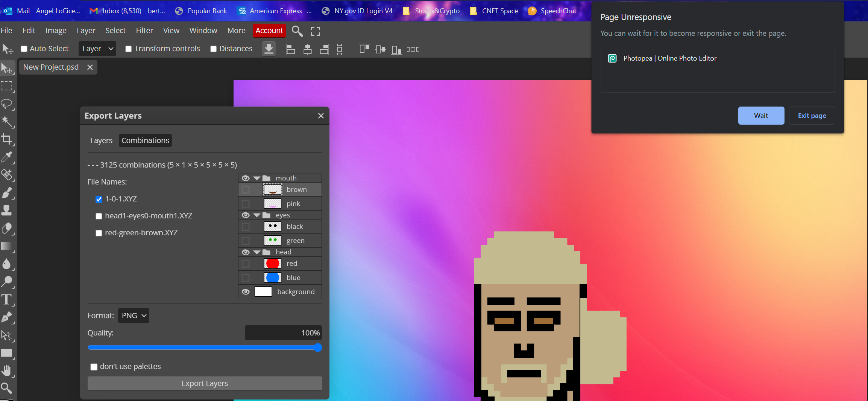Check red-green-brown.XYZ file name option
The width and height of the screenshot is (868, 401).
(99, 233)
